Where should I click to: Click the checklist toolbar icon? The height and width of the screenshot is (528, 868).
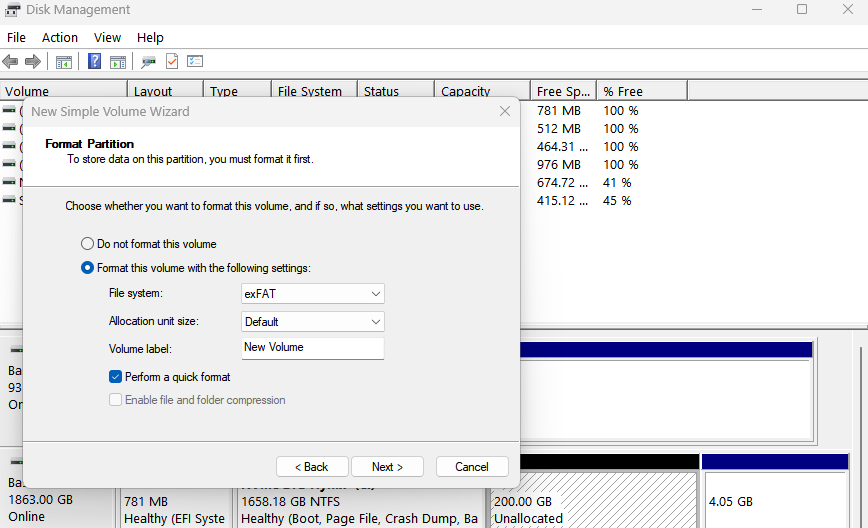click(195, 62)
